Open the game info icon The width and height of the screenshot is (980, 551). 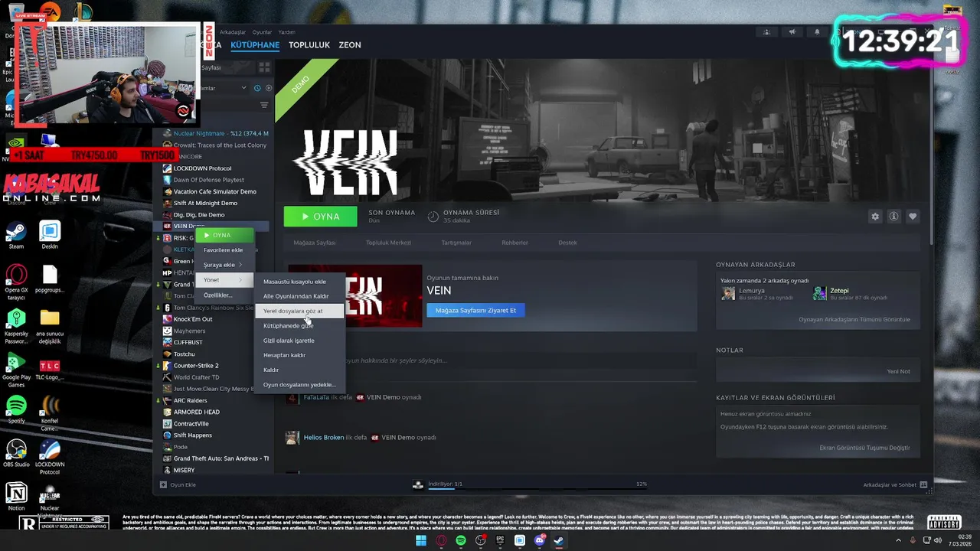893,217
